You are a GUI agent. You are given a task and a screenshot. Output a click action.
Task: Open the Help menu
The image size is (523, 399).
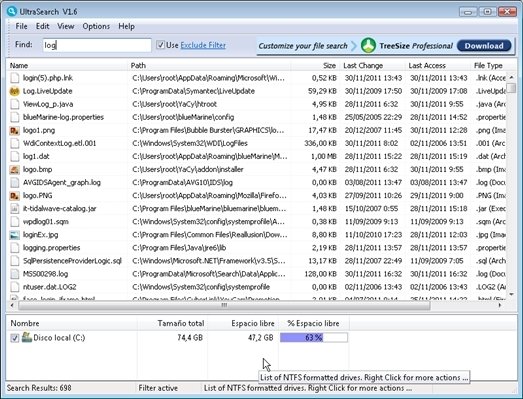pyautogui.click(x=126, y=26)
